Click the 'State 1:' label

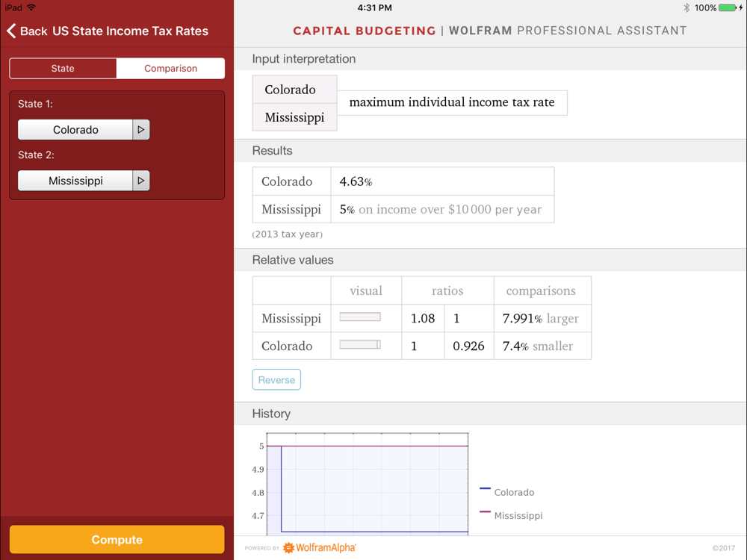tap(35, 104)
